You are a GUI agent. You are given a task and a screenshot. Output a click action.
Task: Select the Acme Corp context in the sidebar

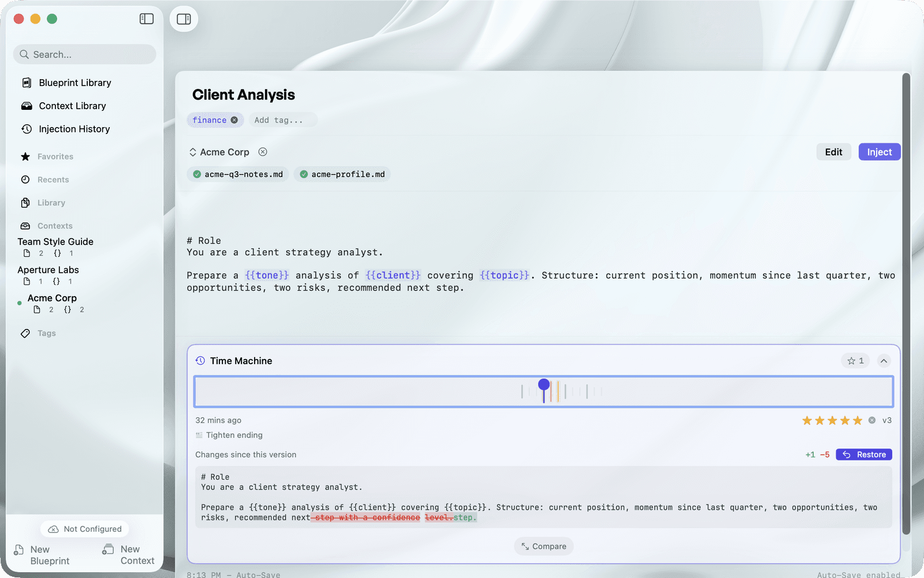(53, 303)
